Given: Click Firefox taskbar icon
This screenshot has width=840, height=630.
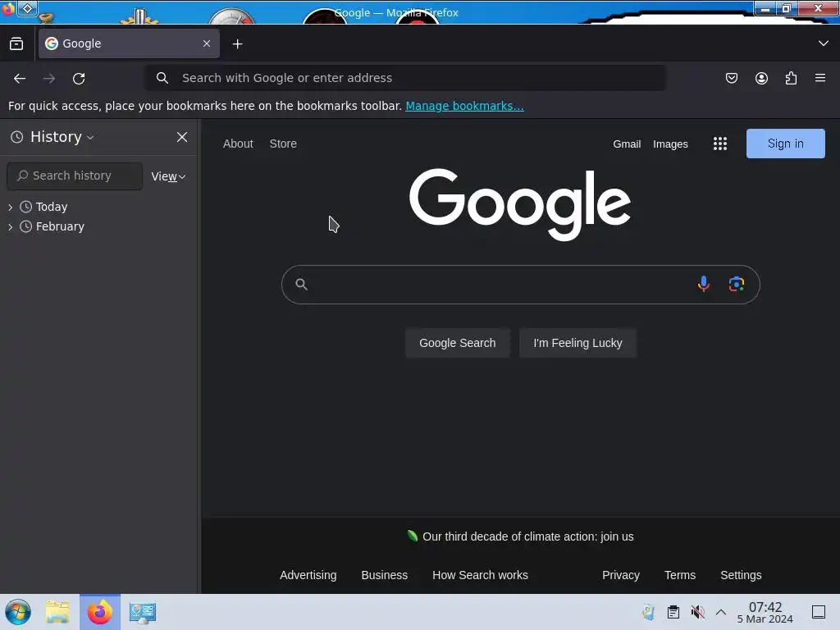Looking at the screenshot, I should point(99,612).
